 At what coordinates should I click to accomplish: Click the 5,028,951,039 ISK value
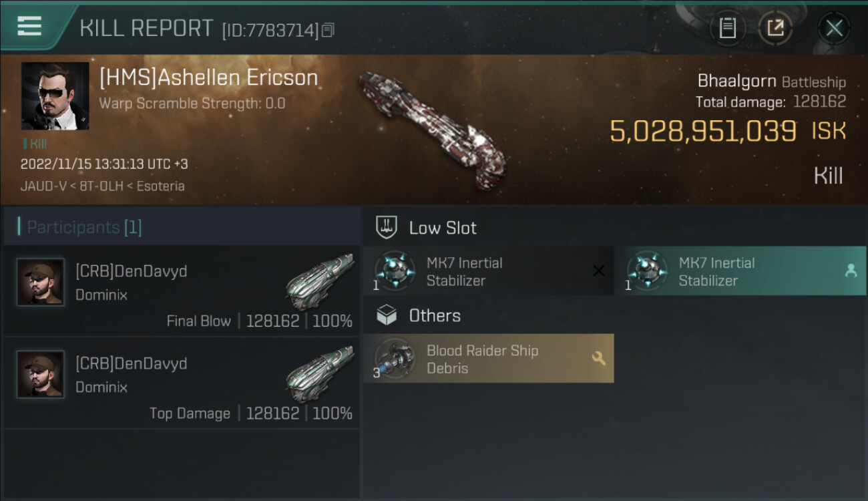(702, 132)
